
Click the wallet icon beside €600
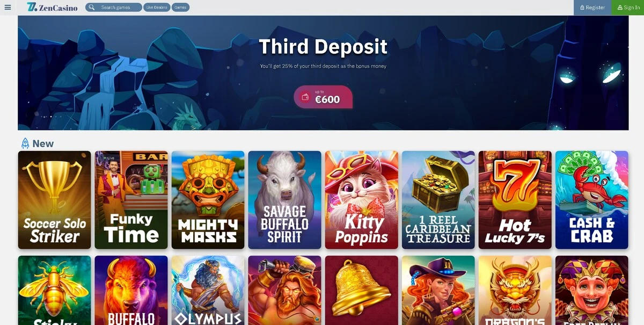point(305,97)
